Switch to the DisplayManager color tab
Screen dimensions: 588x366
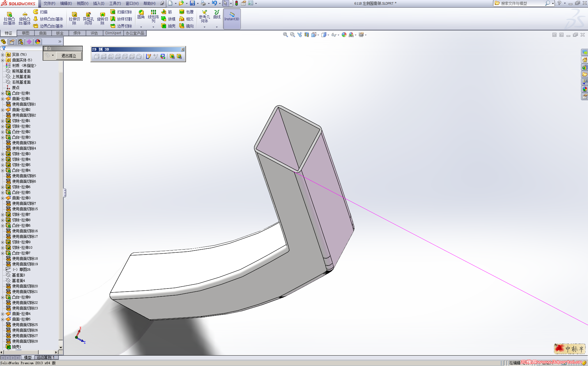38,42
